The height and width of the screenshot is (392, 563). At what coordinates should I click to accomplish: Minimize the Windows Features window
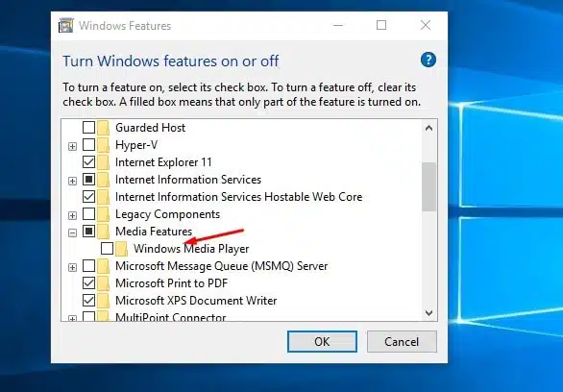pyautogui.click(x=338, y=25)
